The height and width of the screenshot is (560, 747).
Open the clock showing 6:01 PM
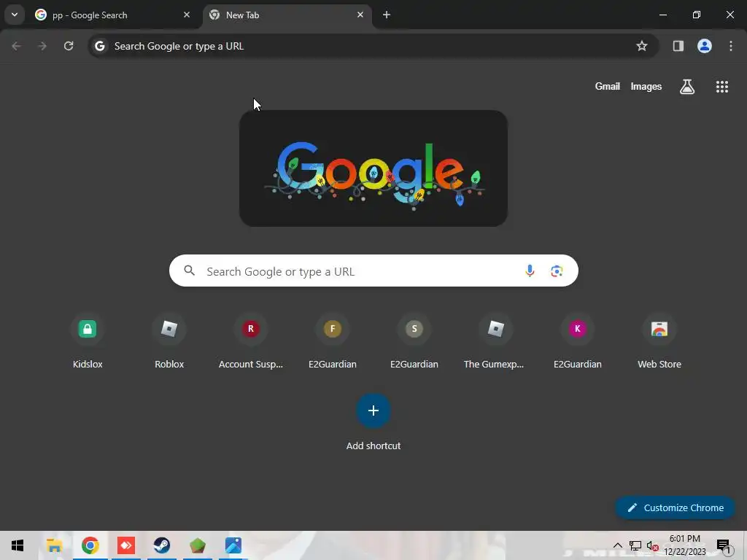685,545
